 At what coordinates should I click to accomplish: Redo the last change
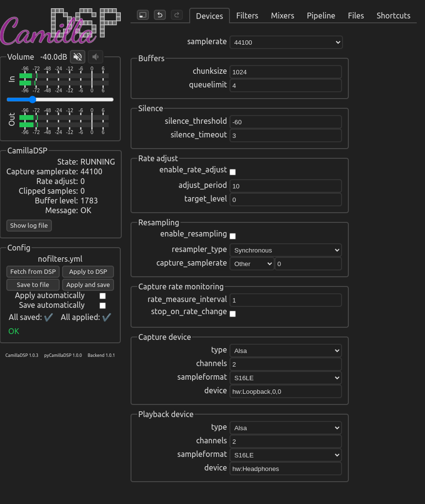177,15
